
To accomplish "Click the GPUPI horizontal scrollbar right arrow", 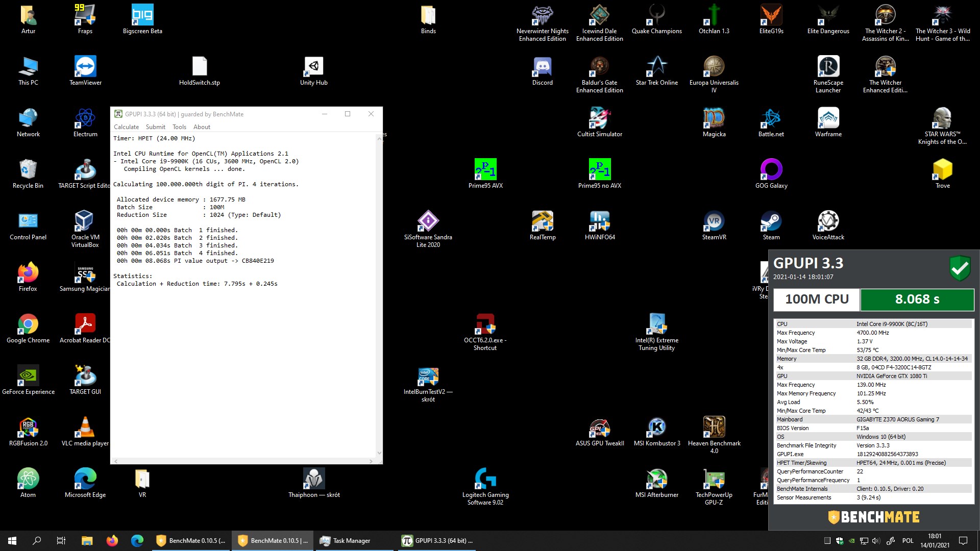I will pos(371,461).
